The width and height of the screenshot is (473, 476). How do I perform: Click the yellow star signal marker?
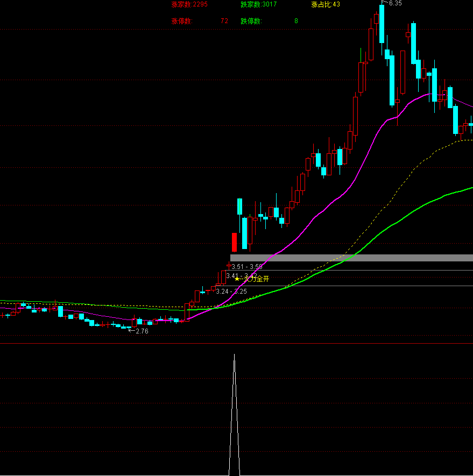click(237, 279)
